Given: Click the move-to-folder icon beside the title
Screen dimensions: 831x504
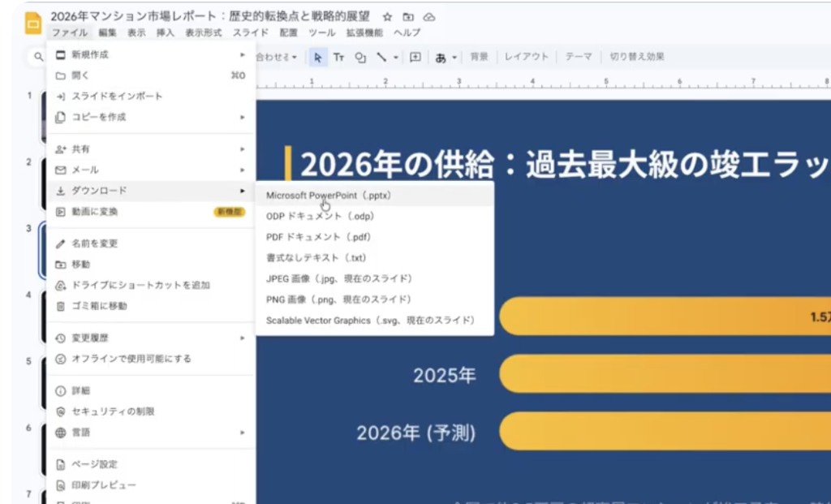Looking at the screenshot, I should [x=408, y=17].
